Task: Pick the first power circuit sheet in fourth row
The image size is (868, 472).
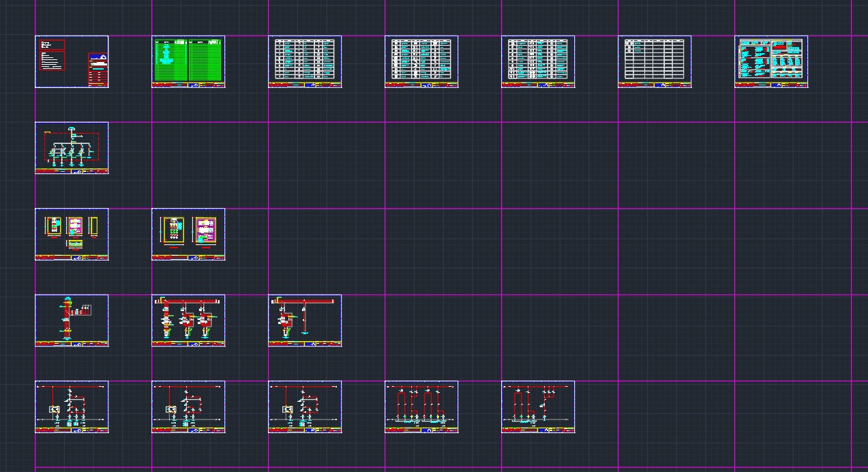Action: point(72,321)
